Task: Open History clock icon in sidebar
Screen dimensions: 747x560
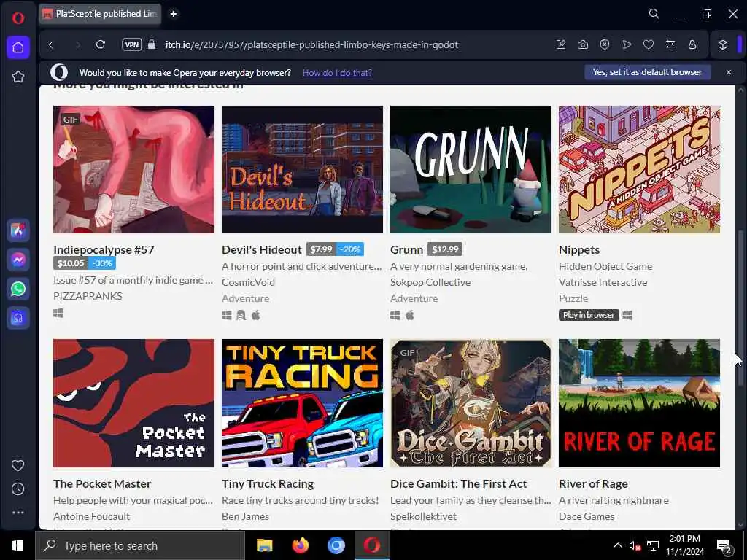Action: click(x=18, y=489)
